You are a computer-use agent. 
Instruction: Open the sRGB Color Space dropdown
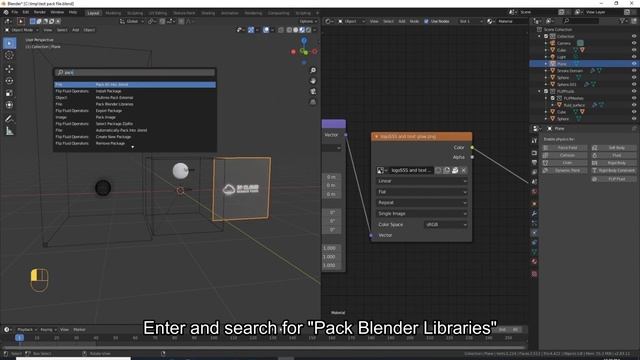tap(445, 224)
